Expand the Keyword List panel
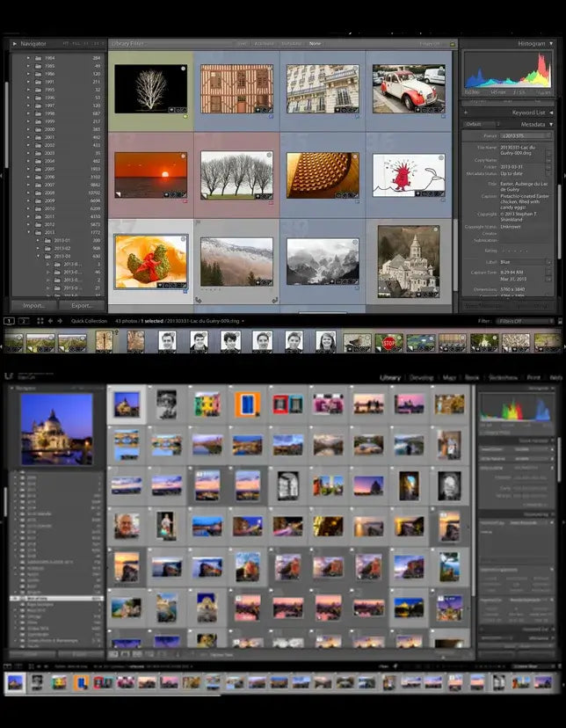566x728 pixels. click(x=551, y=113)
